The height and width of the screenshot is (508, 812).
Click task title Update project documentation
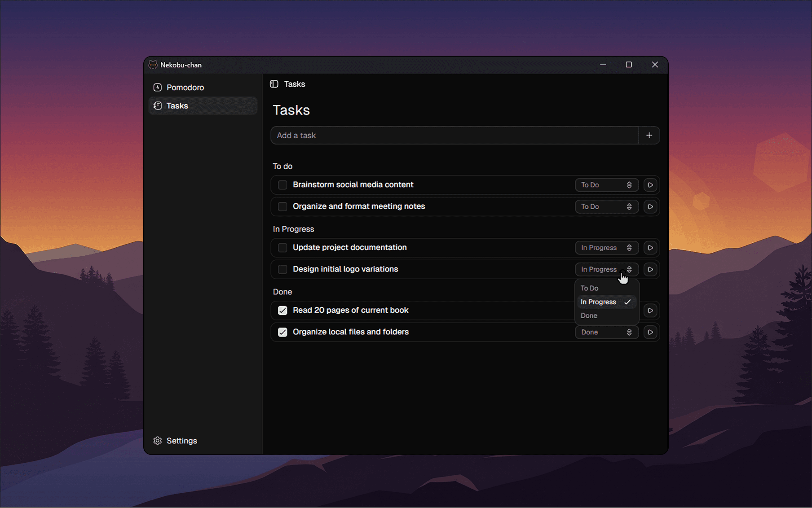coord(350,248)
